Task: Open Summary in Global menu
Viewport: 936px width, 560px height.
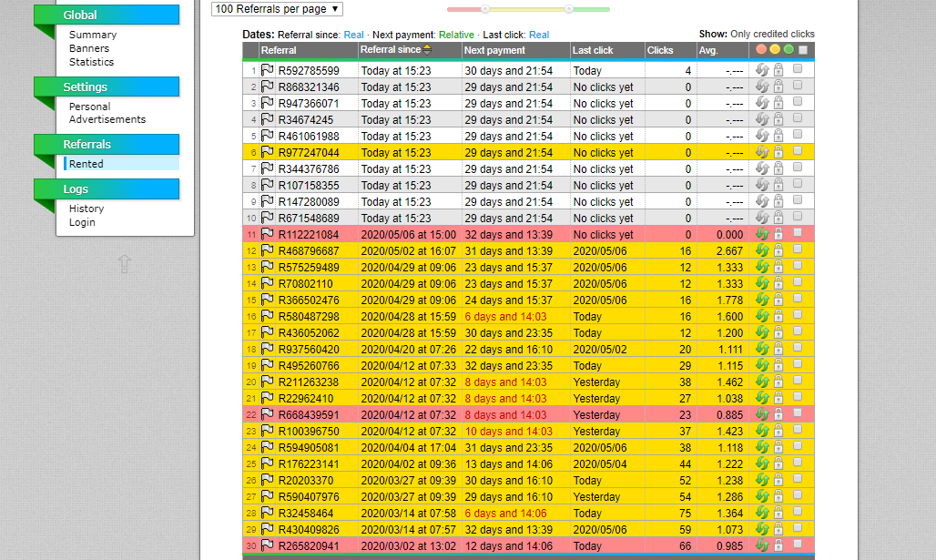Action: [x=93, y=35]
